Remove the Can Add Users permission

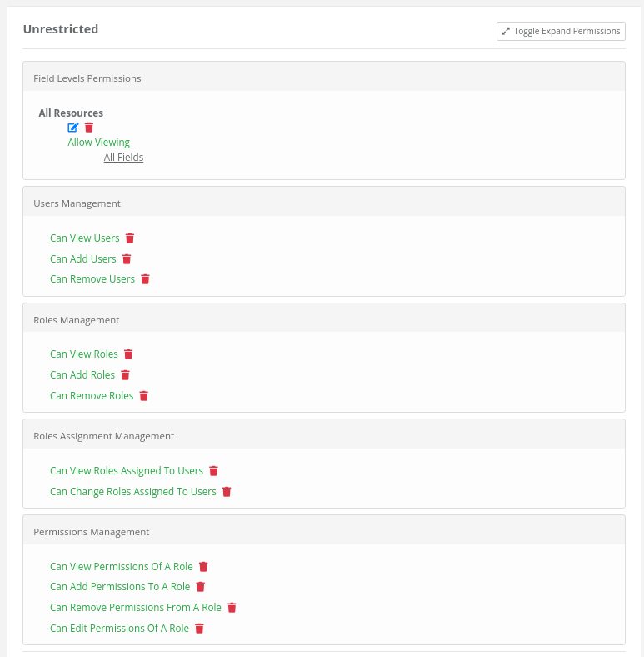(127, 259)
